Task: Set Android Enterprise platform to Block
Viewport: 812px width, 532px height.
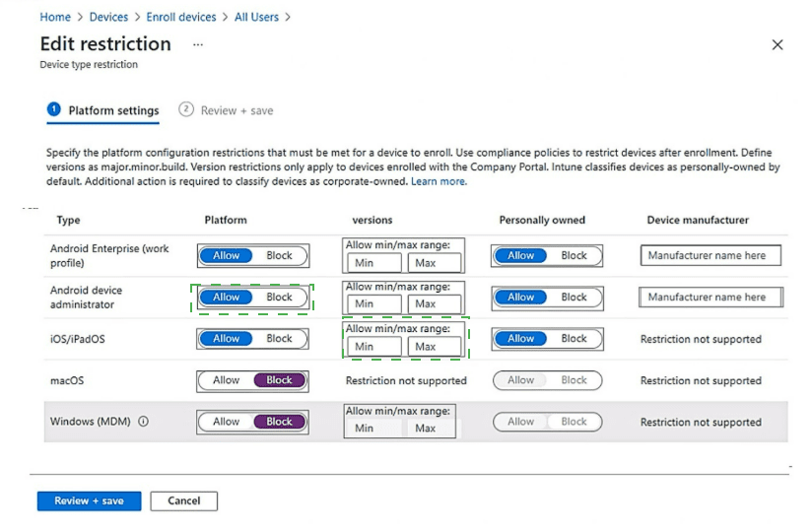Action: 280,256
